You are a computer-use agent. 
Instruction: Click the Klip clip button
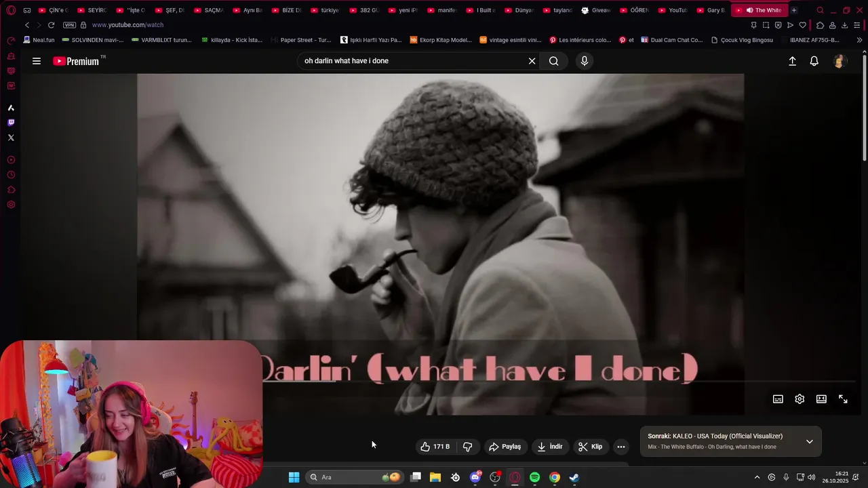click(x=590, y=447)
